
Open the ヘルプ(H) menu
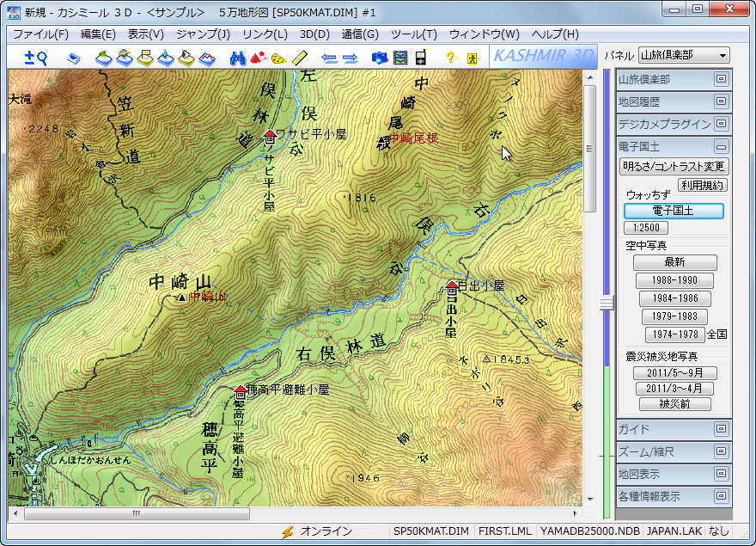pos(555,34)
